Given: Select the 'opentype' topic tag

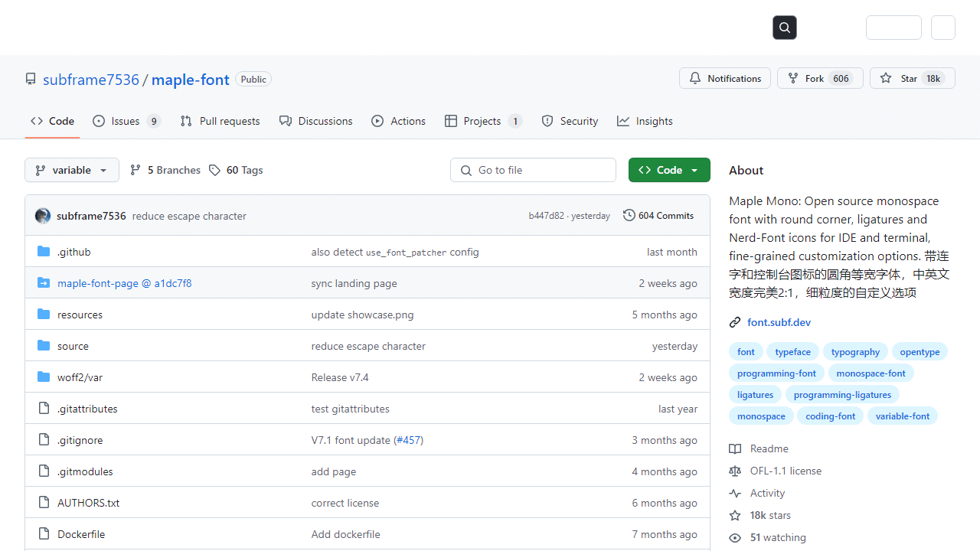Looking at the screenshot, I should [x=920, y=352].
